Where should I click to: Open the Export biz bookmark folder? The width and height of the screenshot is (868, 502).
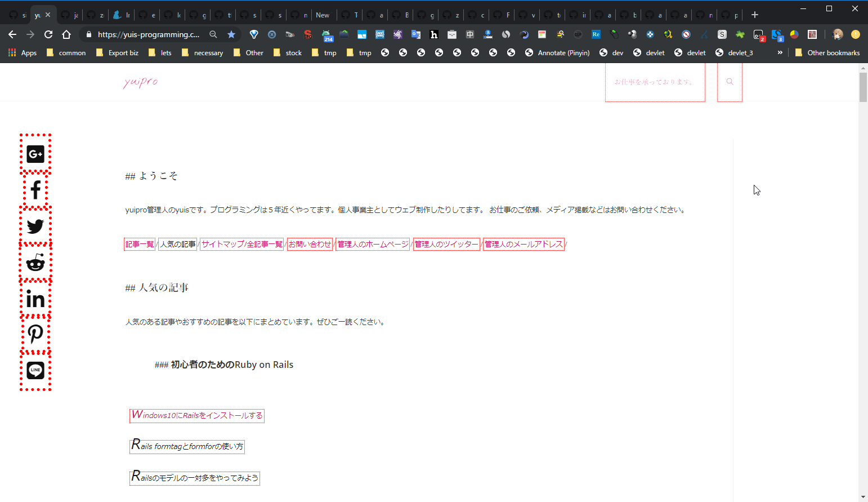[x=117, y=52]
